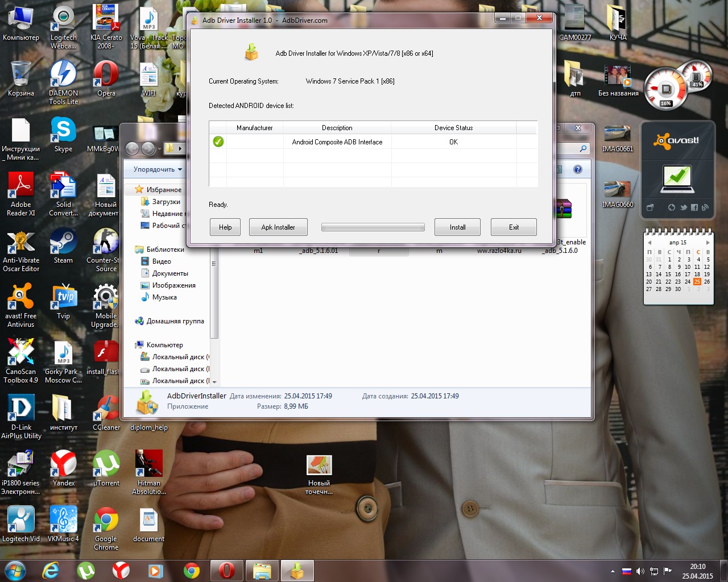
Task: Open µTorrent from the desktop
Action: (x=106, y=468)
